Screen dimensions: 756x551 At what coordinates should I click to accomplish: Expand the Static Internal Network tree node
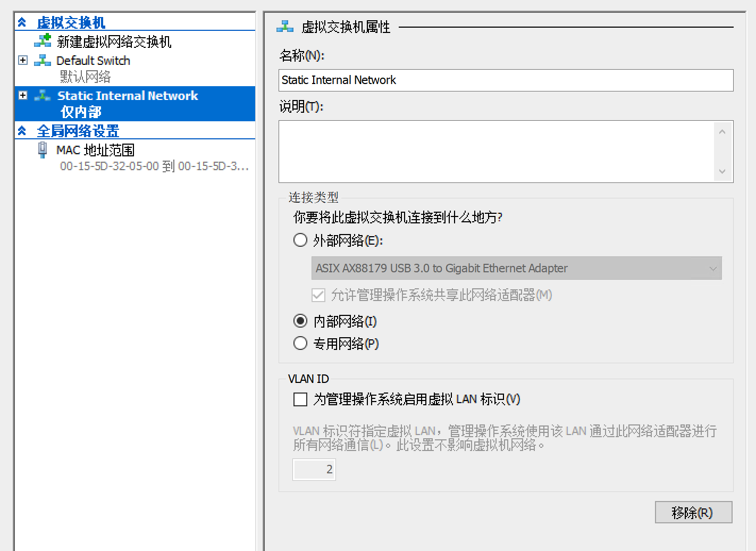point(23,96)
